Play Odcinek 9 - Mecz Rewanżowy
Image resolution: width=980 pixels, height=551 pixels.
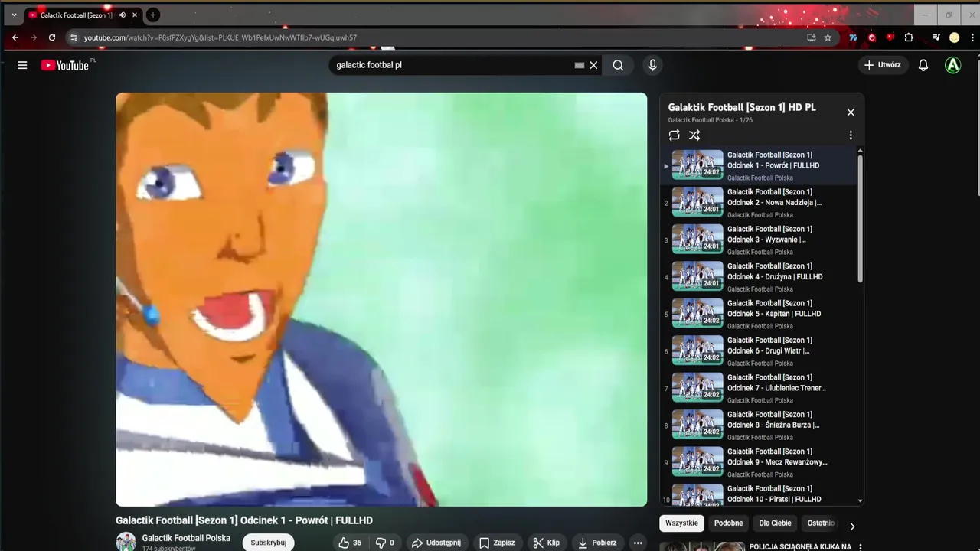[x=758, y=463]
